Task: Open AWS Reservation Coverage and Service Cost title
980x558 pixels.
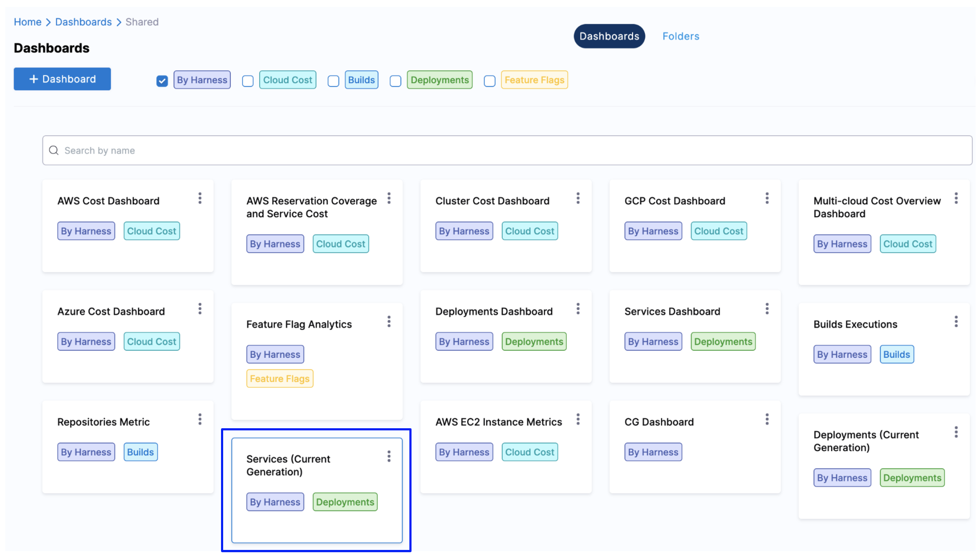Action: click(x=312, y=207)
